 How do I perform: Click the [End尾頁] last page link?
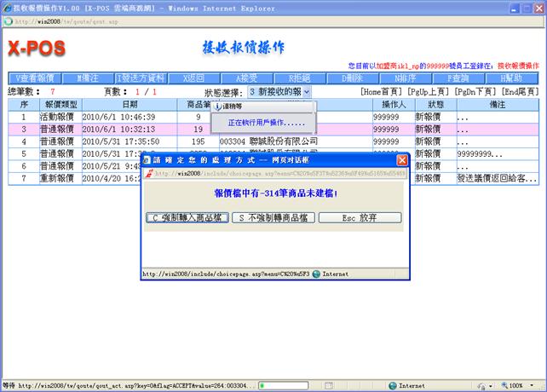(x=519, y=91)
